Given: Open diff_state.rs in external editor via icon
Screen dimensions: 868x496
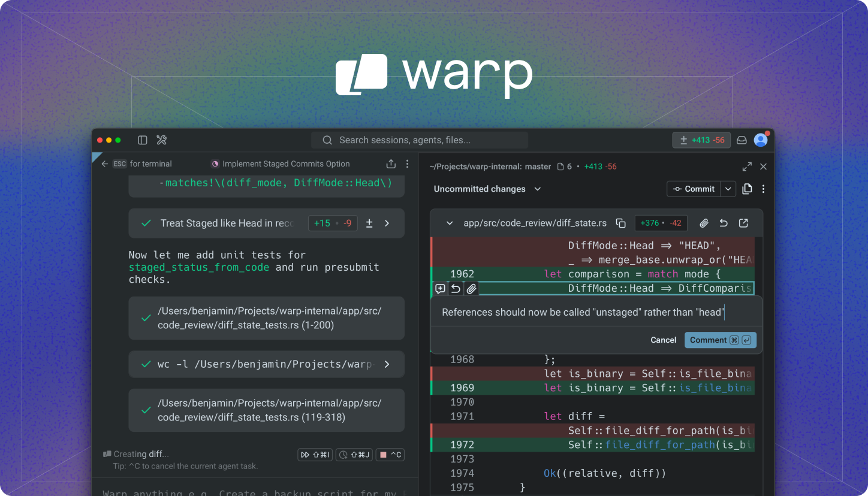Looking at the screenshot, I should click(x=743, y=223).
